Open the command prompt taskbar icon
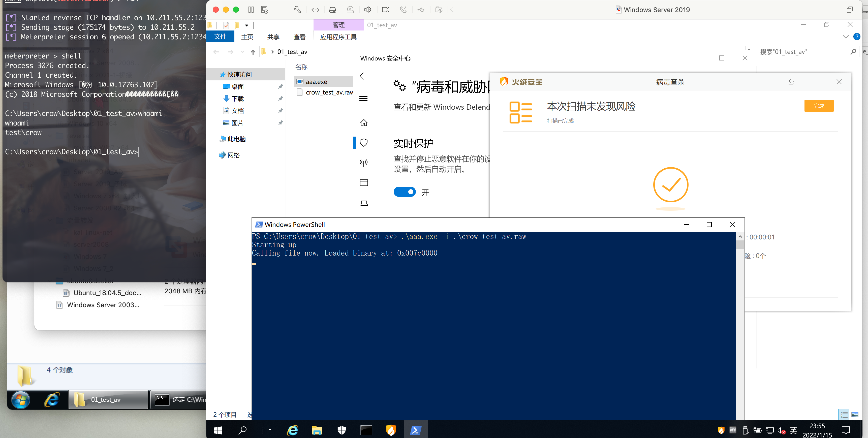 366,430
